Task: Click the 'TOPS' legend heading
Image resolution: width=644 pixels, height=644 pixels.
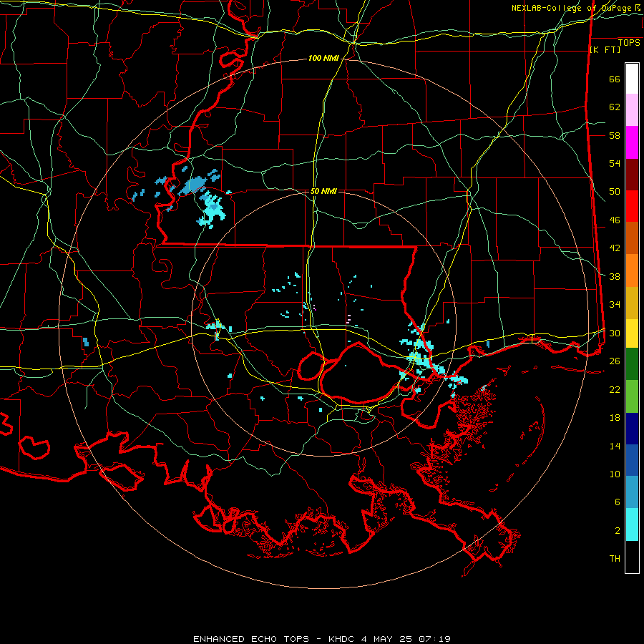Action: pos(629,43)
